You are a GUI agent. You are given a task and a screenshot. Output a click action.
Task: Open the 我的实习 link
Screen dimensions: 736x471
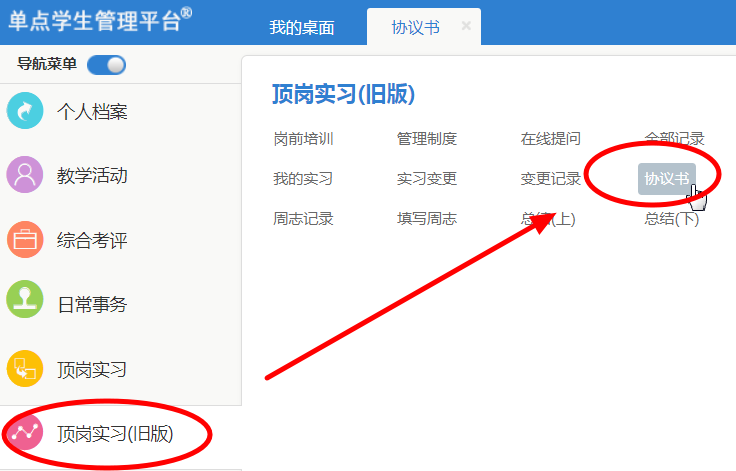[303, 179]
